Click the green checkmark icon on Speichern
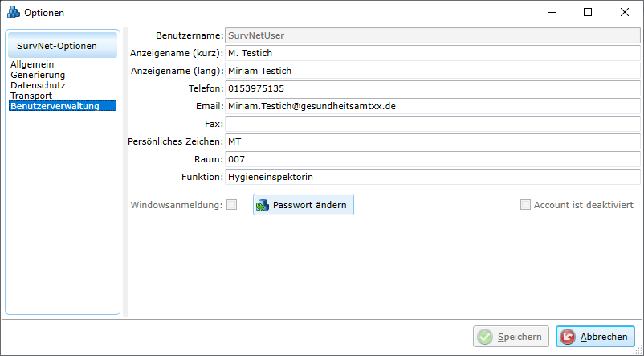This screenshot has height=356, width=644. click(485, 338)
